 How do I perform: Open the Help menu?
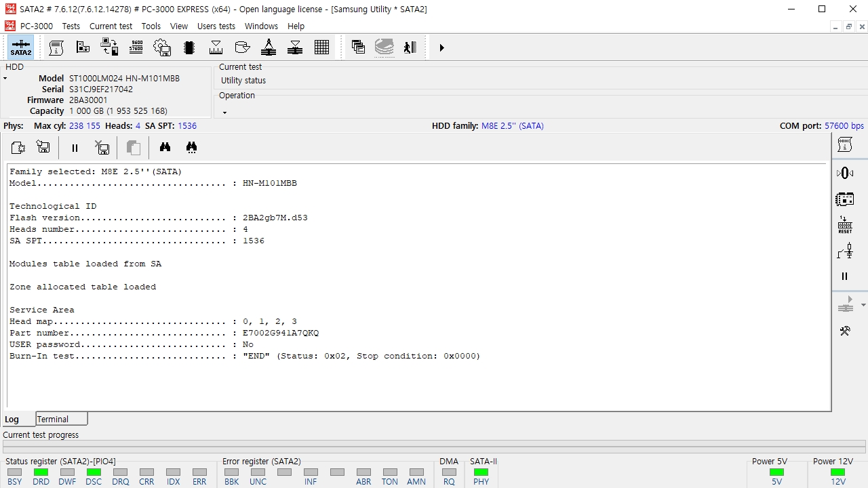pyautogui.click(x=296, y=26)
